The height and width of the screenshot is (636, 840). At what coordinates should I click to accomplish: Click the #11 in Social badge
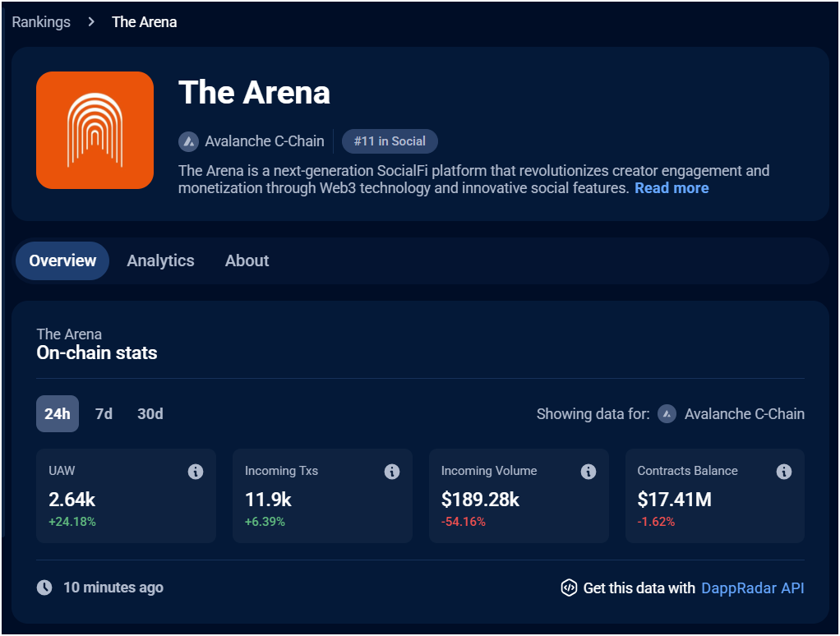coord(390,141)
